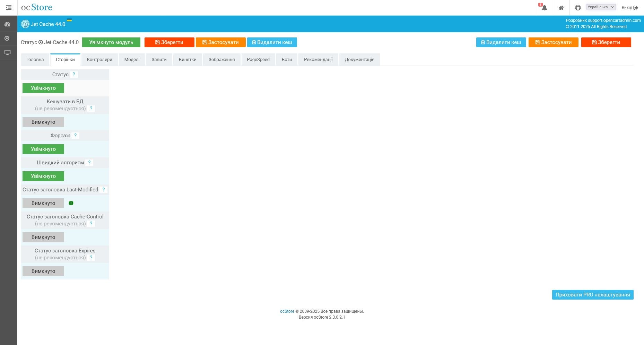The height and width of the screenshot is (345, 644).
Task: Switch to the Контролери tab
Action: [99, 59]
